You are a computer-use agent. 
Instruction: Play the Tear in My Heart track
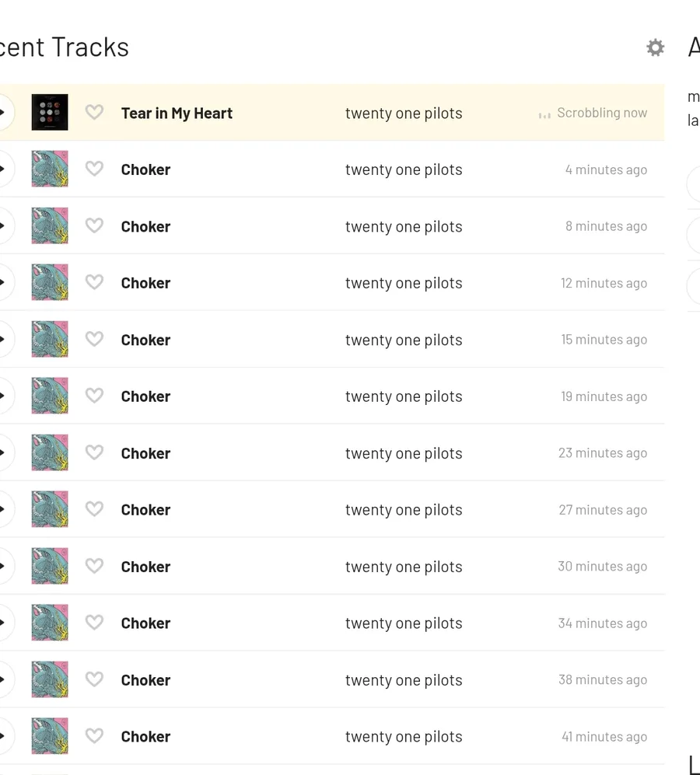click(4, 112)
